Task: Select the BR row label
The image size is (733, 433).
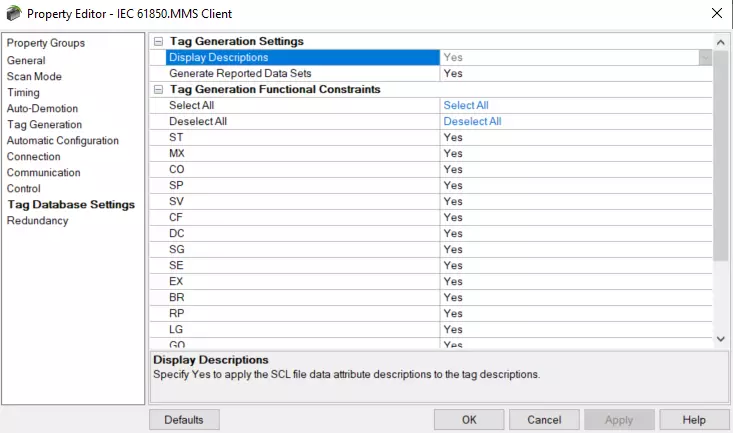Action: [177, 297]
